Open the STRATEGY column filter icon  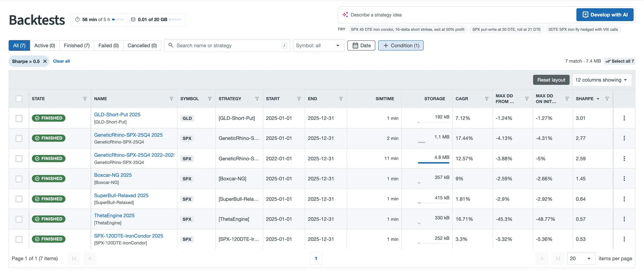click(x=257, y=99)
